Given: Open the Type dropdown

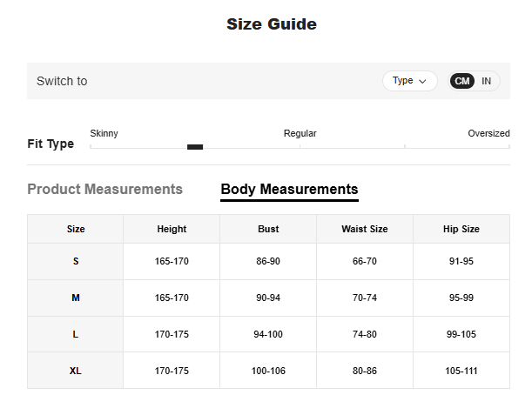Looking at the screenshot, I should point(409,81).
